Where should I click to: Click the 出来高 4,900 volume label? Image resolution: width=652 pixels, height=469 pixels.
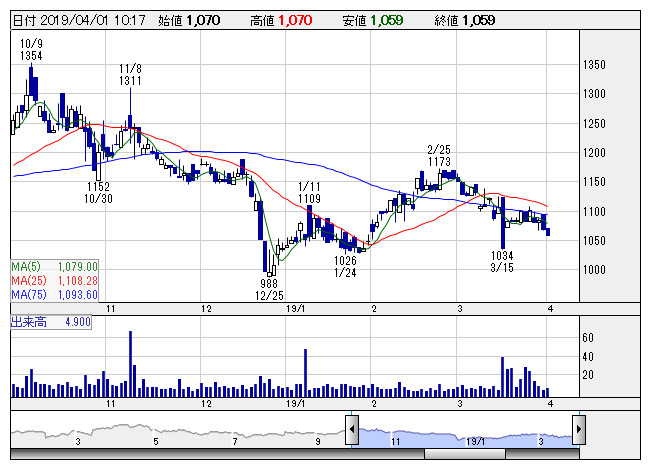pyautogui.click(x=51, y=322)
